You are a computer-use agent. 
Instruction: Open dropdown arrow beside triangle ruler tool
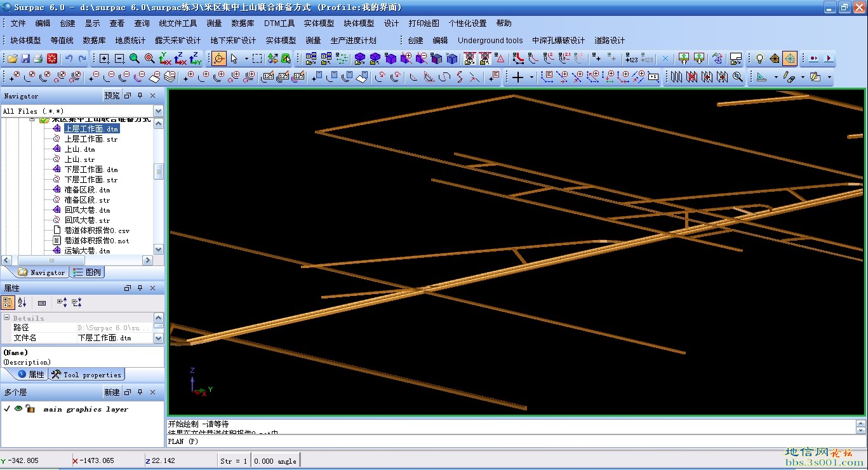776,77
